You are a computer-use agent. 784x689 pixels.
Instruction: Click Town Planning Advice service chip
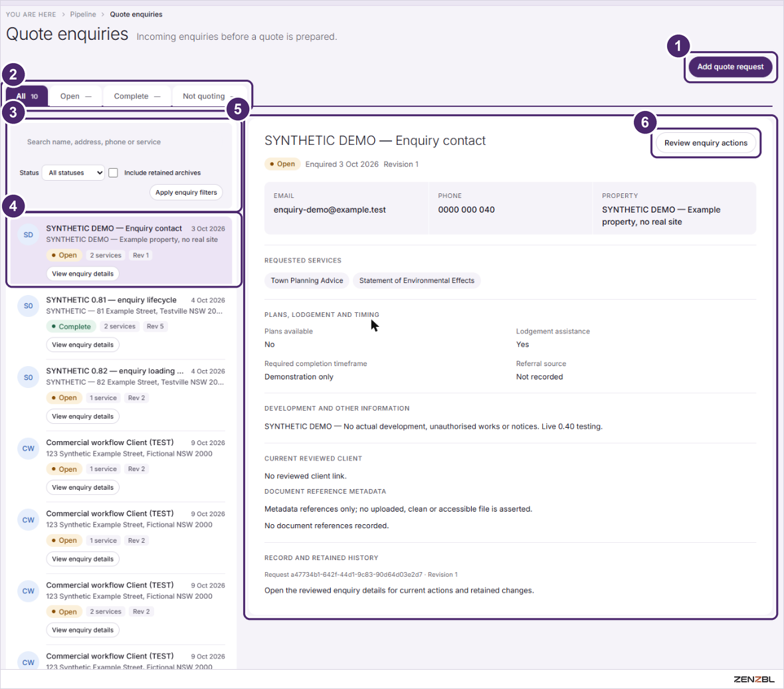[x=307, y=280]
